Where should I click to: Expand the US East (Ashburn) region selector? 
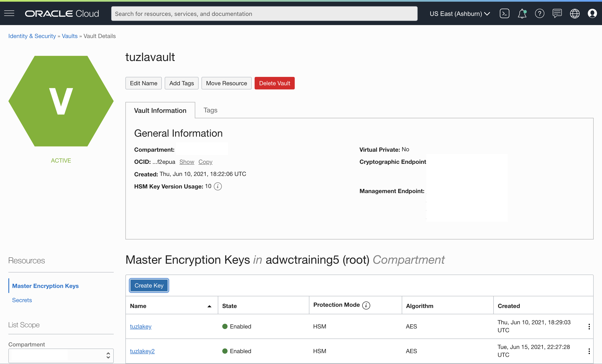tap(460, 14)
